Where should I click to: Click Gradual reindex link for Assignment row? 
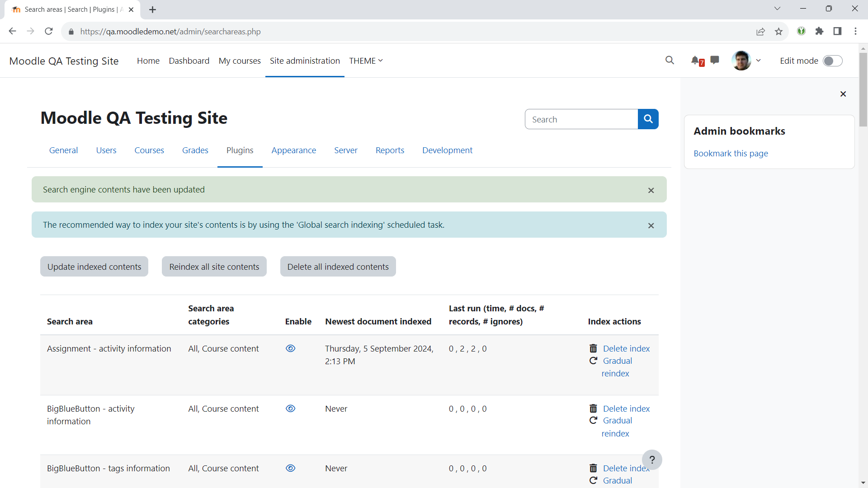coord(617,367)
